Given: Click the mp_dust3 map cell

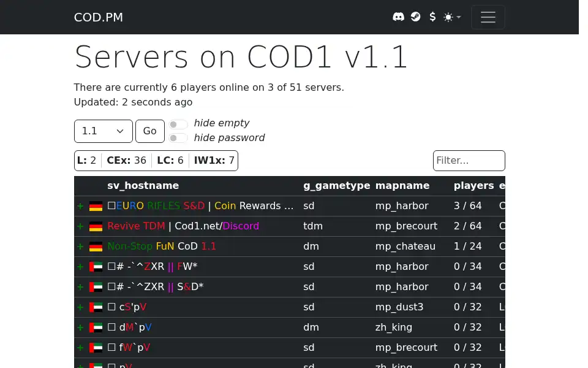Looking at the screenshot, I should click(399, 307).
